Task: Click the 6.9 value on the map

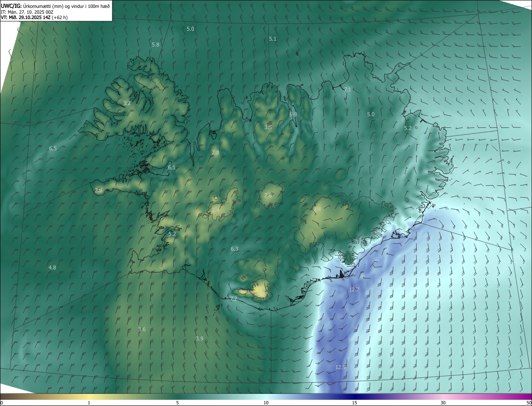Action: (293, 114)
